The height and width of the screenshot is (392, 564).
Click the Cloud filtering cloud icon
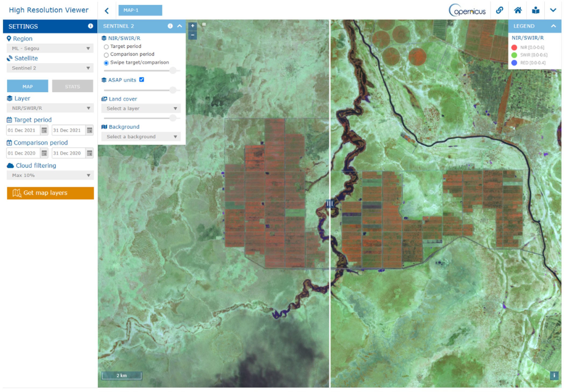pos(10,165)
